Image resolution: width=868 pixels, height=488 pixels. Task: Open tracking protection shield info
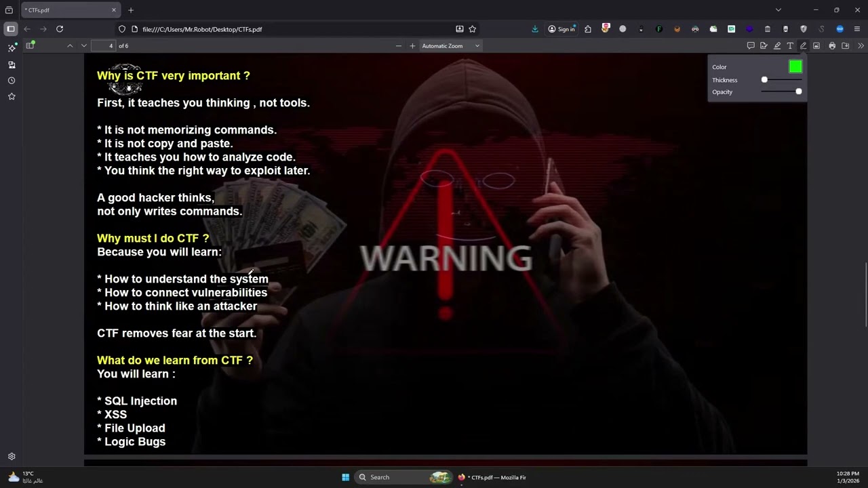(122, 29)
